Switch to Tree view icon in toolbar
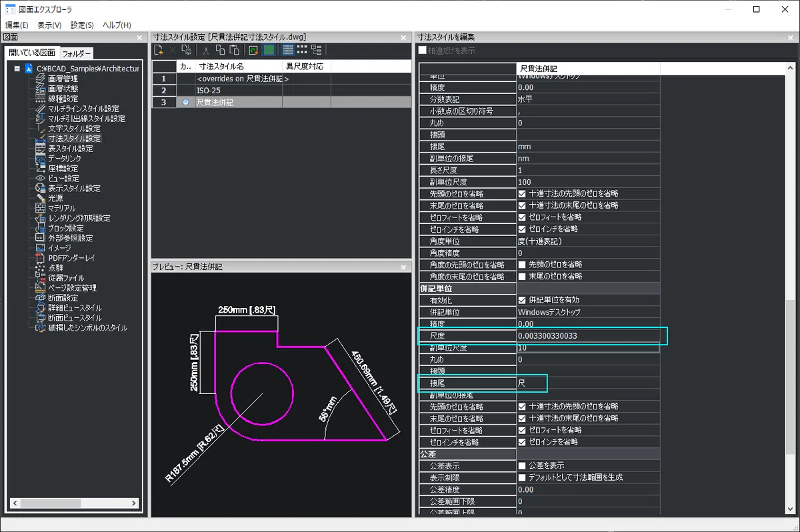The image size is (800, 532). [x=316, y=50]
